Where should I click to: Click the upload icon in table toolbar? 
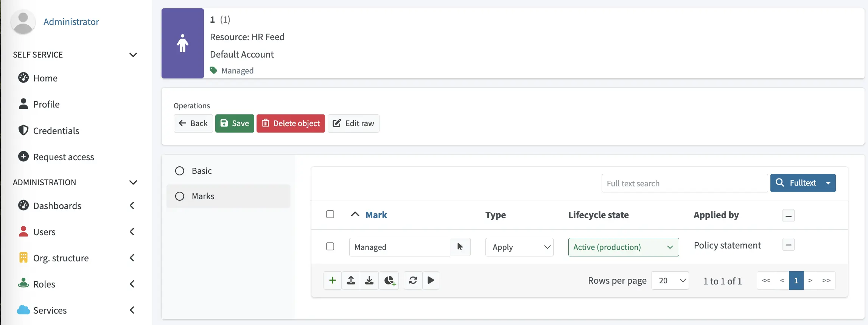click(351, 280)
